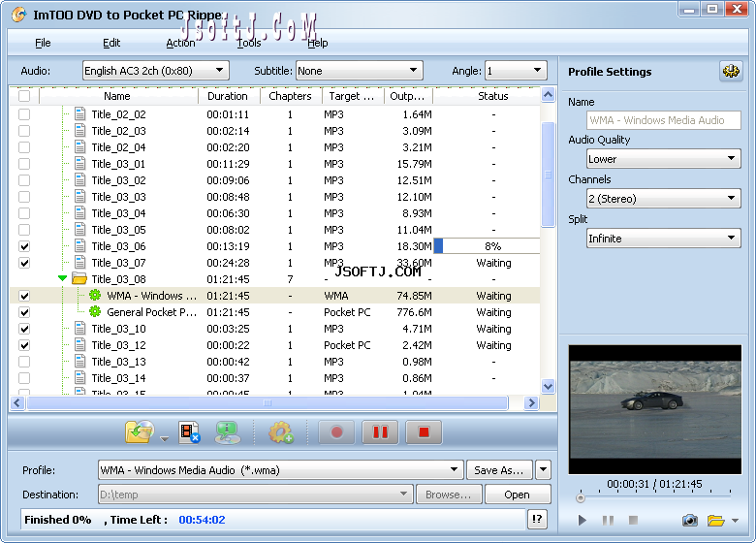This screenshot has height=543, width=756.
Task: Uncheck the Title_03_10 checkbox
Action: [24, 329]
